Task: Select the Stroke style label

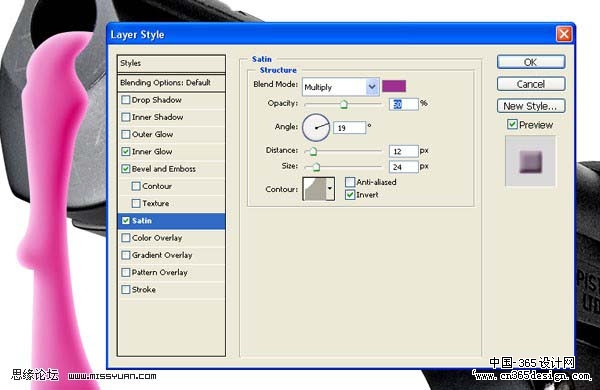Action: coord(143,290)
